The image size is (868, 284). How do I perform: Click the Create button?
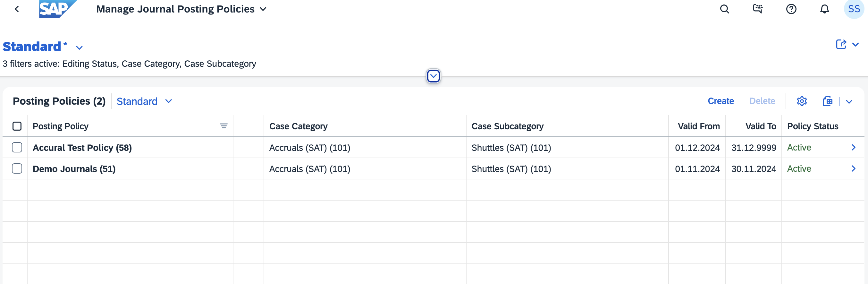tap(721, 101)
